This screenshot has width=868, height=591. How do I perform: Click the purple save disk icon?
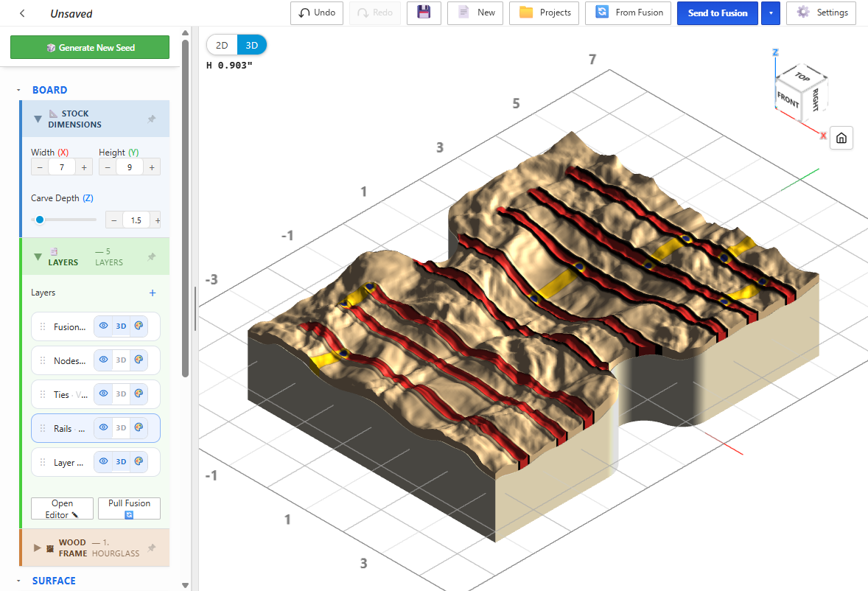click(424, 13)
